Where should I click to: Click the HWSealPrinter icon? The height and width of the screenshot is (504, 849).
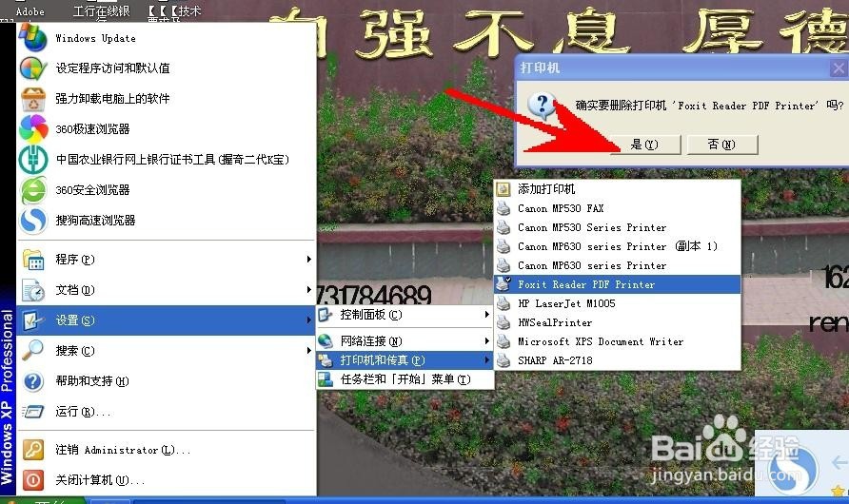click(503, 322)
